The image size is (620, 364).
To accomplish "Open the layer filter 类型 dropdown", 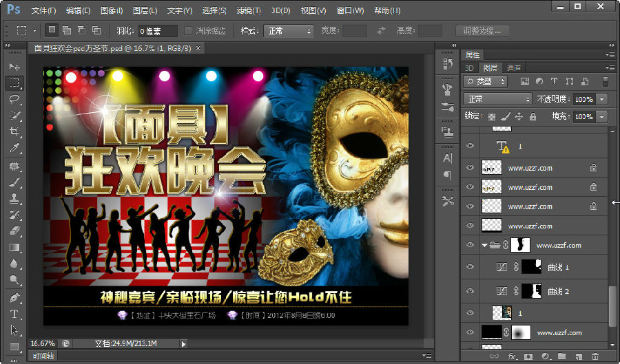I will [485, 81].
